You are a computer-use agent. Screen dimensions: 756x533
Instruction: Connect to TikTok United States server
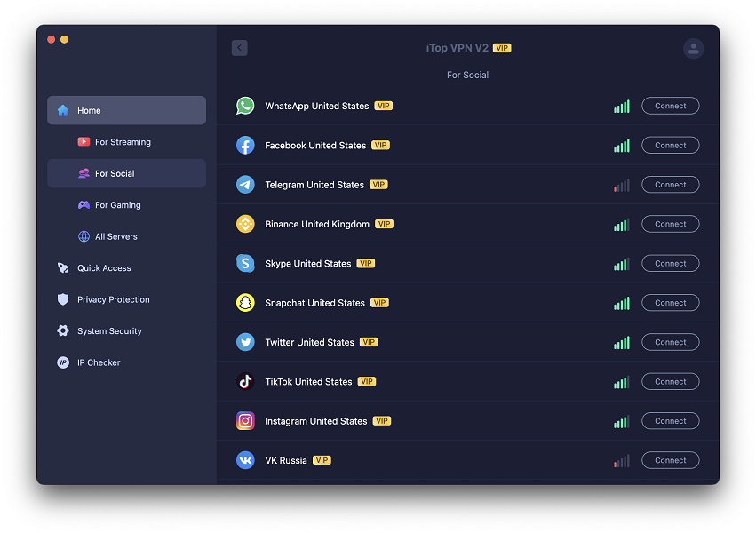[x=670, y=382]
